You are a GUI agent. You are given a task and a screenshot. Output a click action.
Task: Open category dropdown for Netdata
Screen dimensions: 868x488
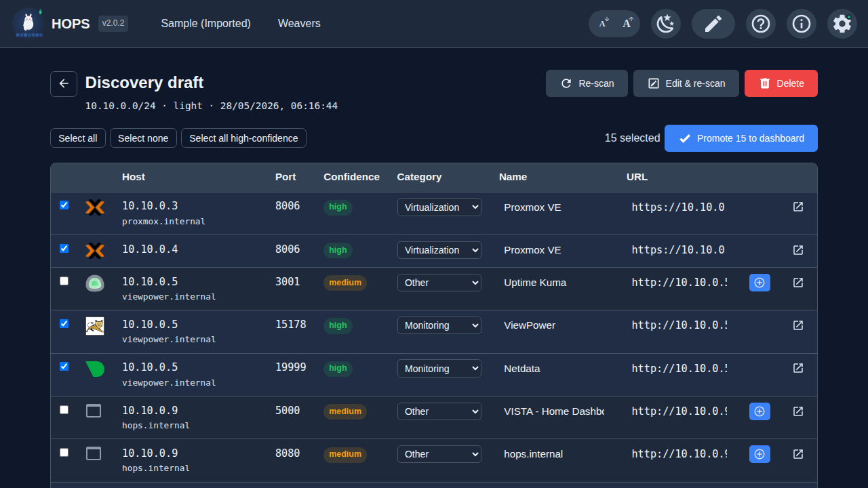[x=439, y=369]
